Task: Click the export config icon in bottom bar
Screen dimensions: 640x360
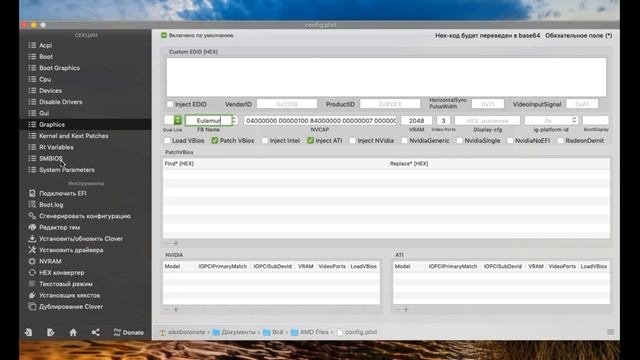Action: point(50,332)
